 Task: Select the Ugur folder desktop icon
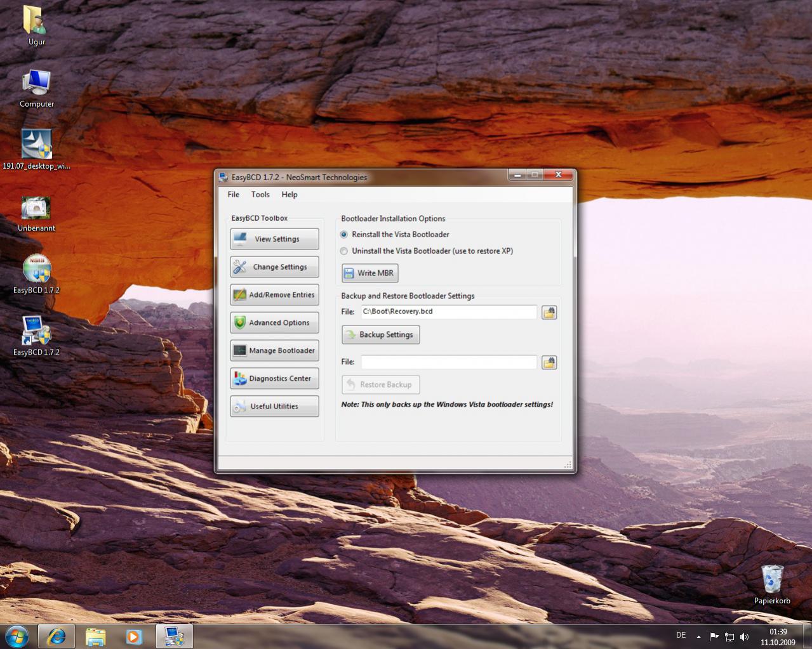pos(37,25)
